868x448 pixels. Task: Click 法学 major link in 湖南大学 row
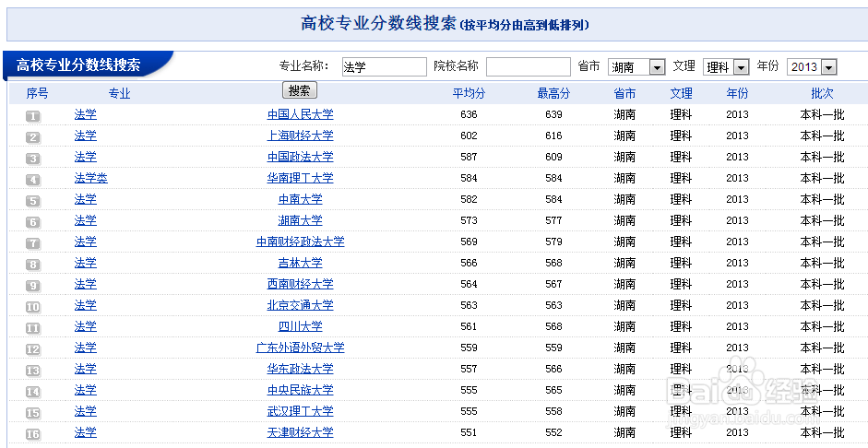[85, 220]
